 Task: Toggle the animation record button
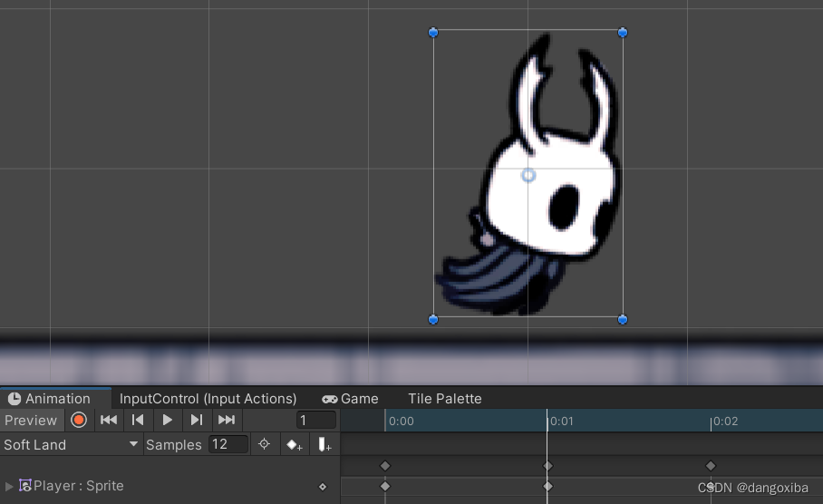79,420
